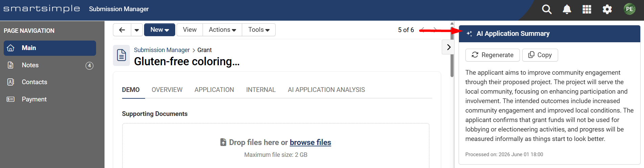
Task: Expand the Actions dropdown
Action: (222, 30)
